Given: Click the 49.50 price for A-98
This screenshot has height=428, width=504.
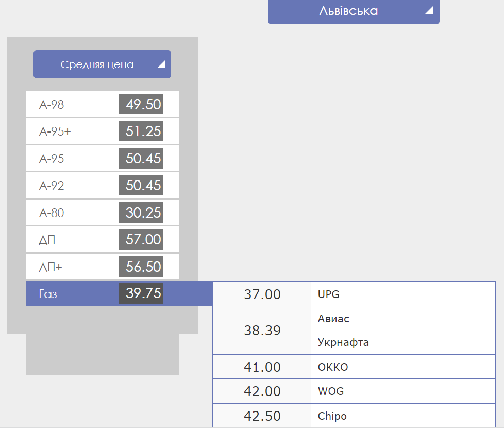Looking at the screenshot, I should [141, 104].
